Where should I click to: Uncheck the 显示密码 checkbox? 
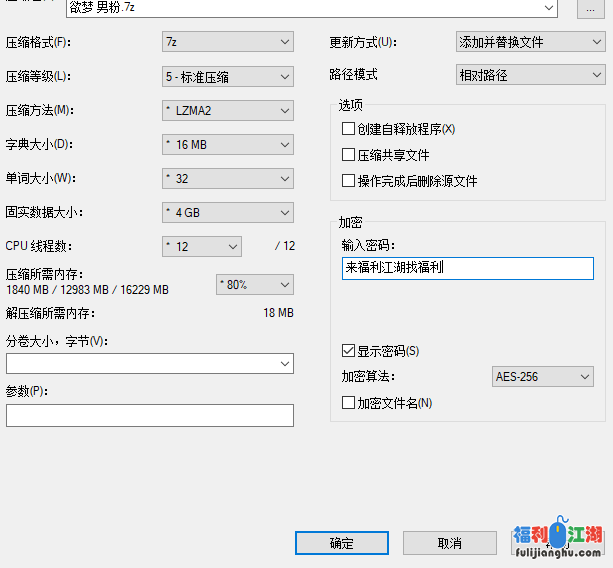point(349,351)
